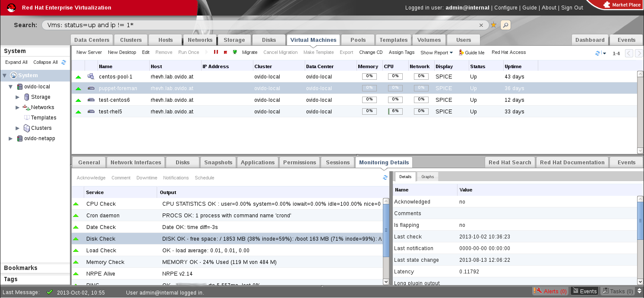
Task: Switch to the Storage main tab
Action: (234, 40)
